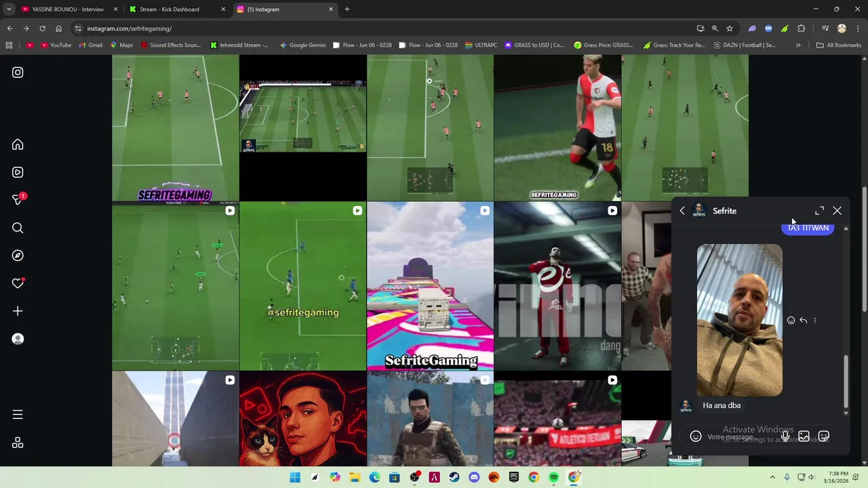Record voice message with microphone icon
This screenshot has width=868, height=488.
pyautogui.click(x=785, y=436)
